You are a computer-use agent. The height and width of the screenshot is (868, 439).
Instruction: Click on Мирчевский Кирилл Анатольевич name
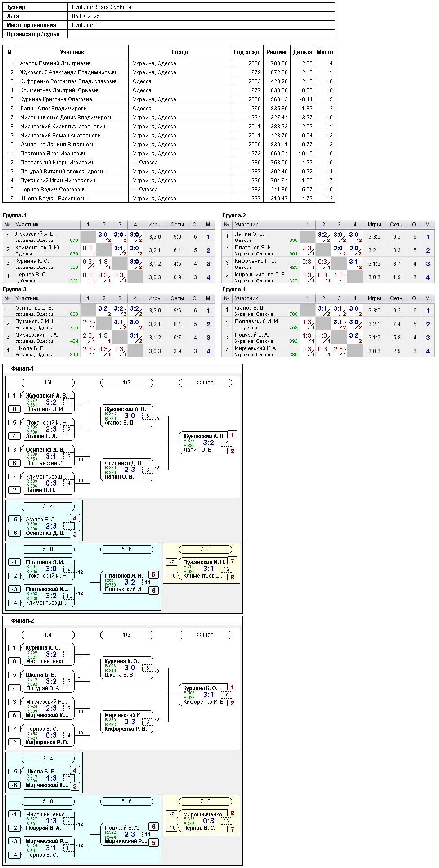(63, 127)
